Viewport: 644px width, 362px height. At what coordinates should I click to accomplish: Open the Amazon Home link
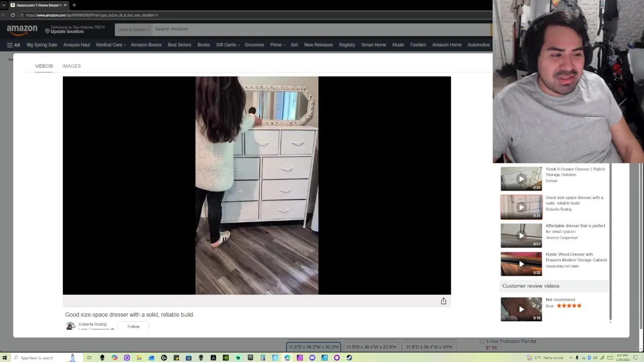click(447, 45)
